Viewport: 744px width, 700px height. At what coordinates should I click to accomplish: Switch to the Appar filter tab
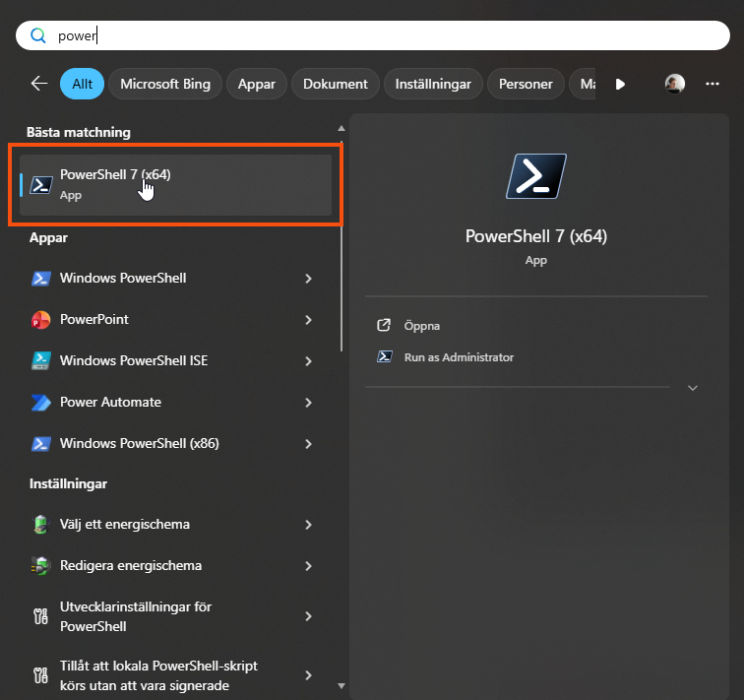257,84
